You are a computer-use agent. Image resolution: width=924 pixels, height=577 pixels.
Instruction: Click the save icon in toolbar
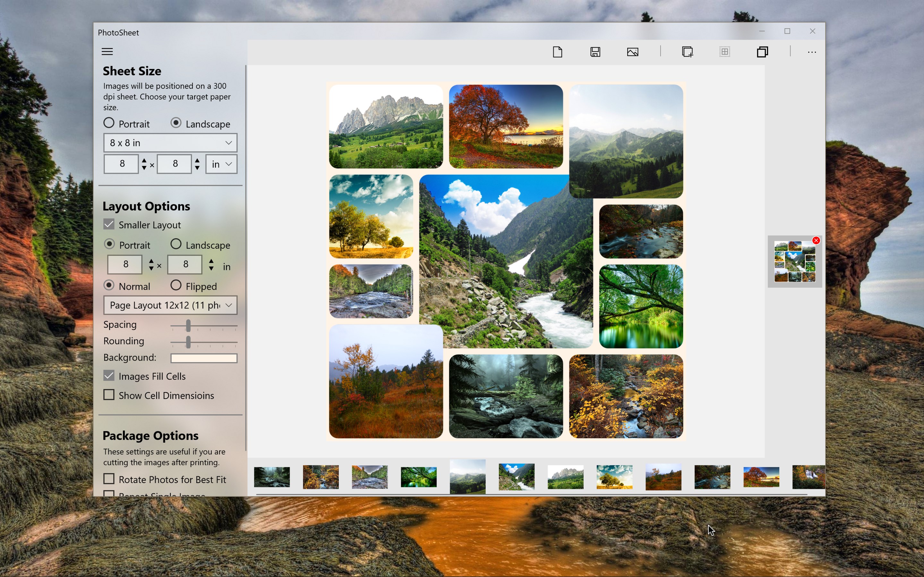[x=595, y=52]
